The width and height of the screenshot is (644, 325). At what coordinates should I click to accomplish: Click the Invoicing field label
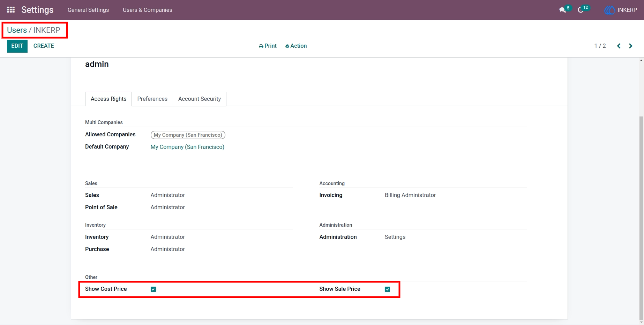click(x=331, y=195)
